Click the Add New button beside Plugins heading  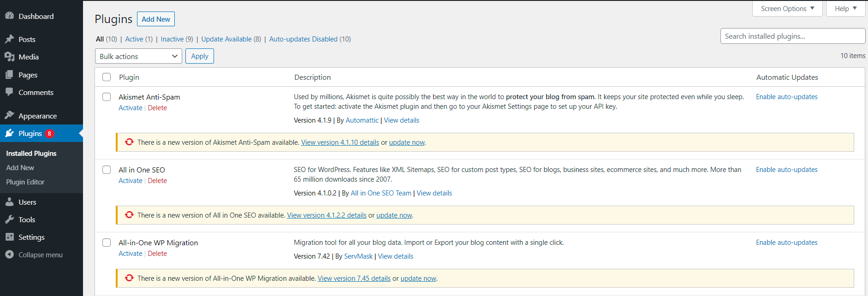pyautogui.click(x=156, y=19)
